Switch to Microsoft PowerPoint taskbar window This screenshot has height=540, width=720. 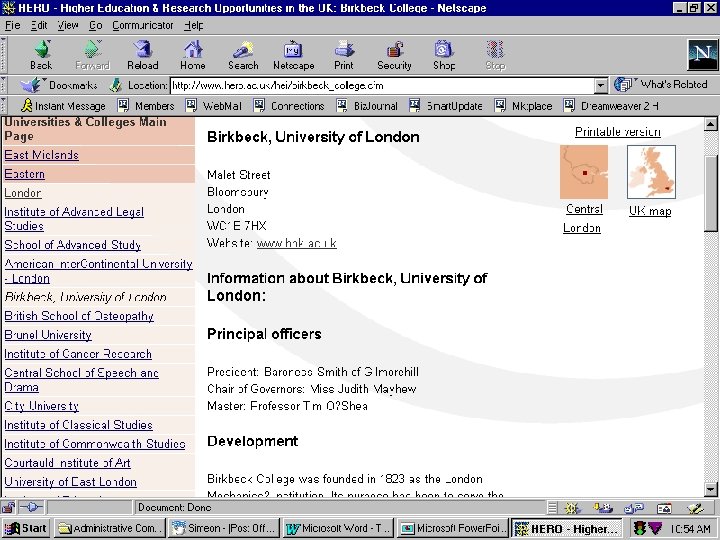[x=452, y=529]
